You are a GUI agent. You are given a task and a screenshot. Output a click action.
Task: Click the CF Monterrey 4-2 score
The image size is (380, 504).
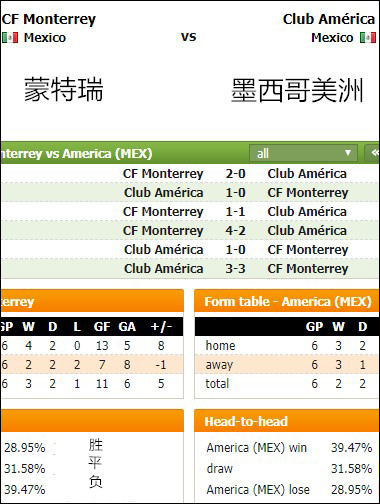pyautogui.click(x=235, y=231)
